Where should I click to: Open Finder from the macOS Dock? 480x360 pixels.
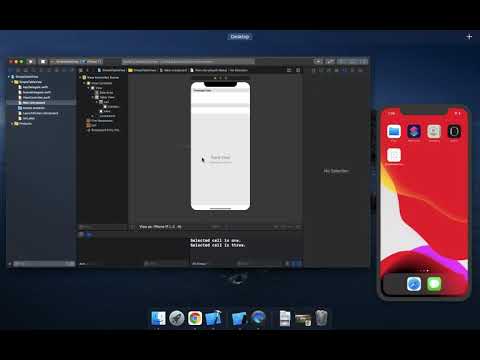pos(158,318)
